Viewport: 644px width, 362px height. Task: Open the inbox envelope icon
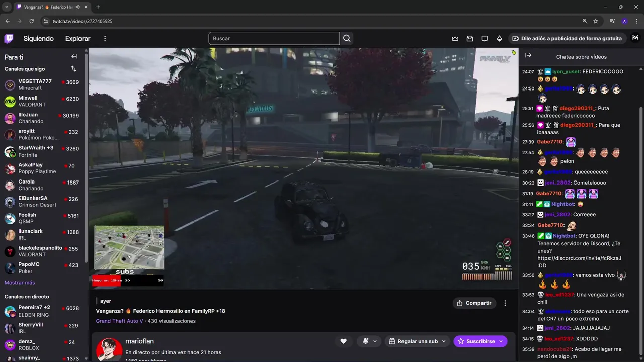coord(470,38)
